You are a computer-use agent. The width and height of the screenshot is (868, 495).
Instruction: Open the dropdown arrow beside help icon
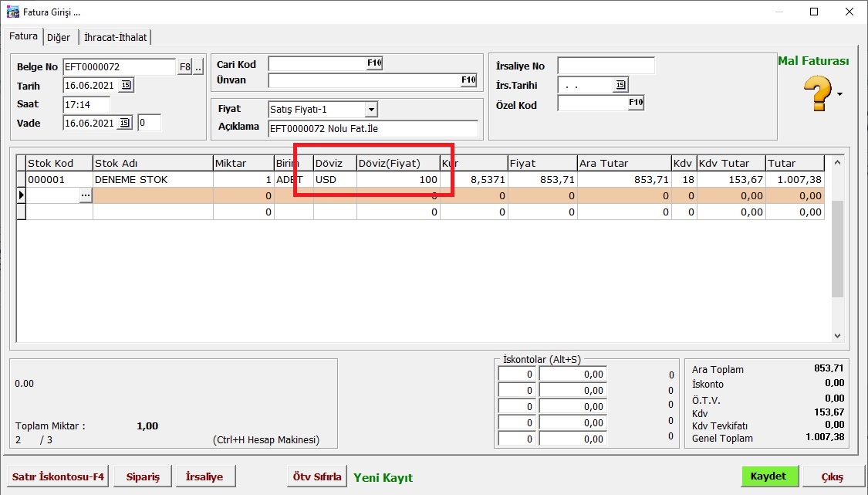click(840, 95)
